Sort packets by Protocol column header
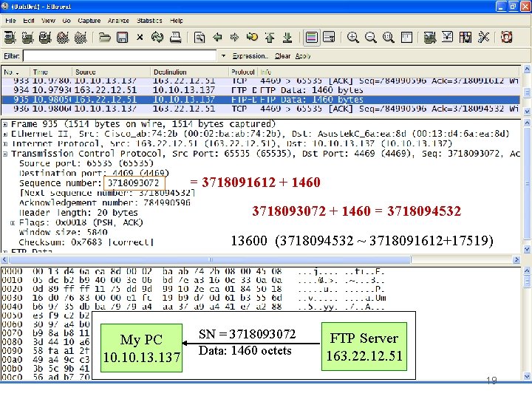The image size is (532, 399). (242, 72)
